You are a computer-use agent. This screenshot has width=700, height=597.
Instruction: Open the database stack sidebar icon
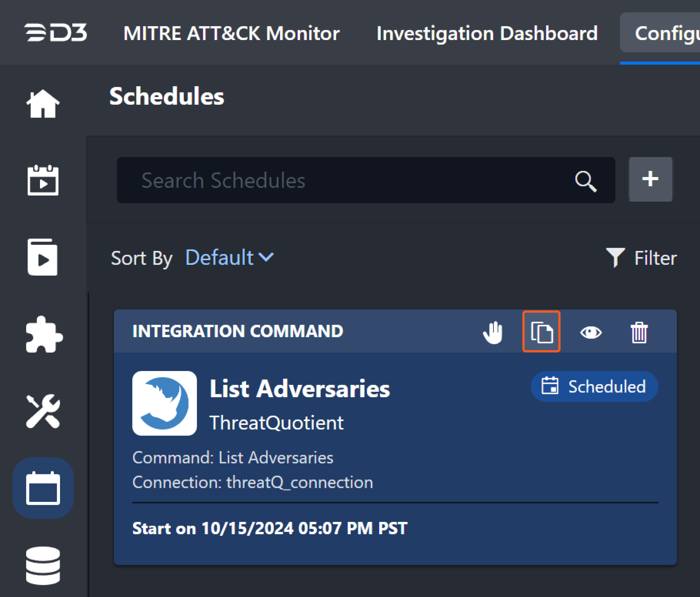pyautogui.click(x=43, y=565)
